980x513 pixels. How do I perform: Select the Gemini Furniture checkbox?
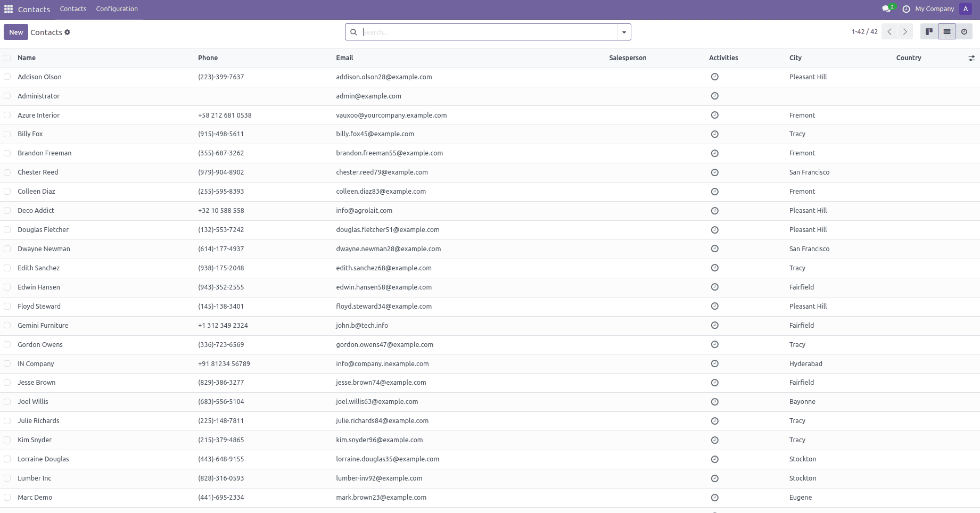(x=7, y=325)
